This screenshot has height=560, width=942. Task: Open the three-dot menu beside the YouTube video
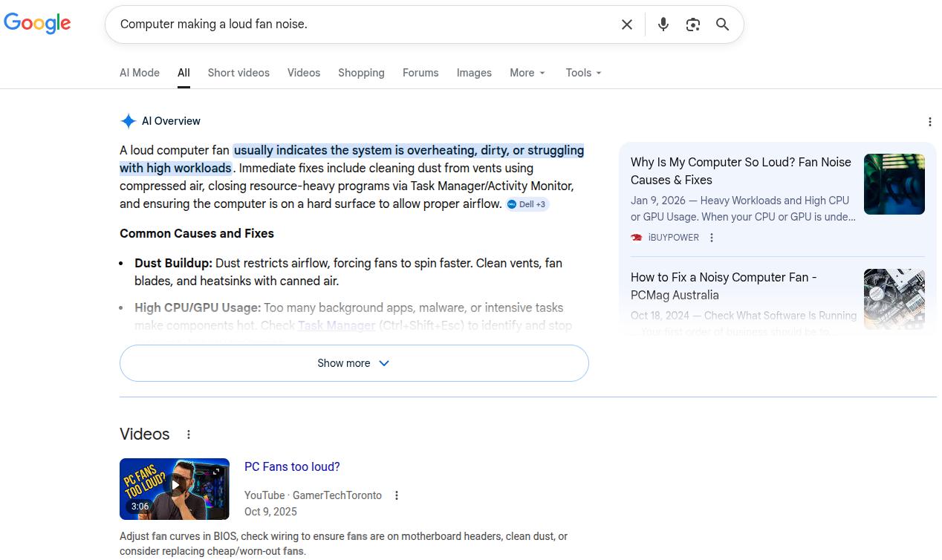click(x=397, y=495)
